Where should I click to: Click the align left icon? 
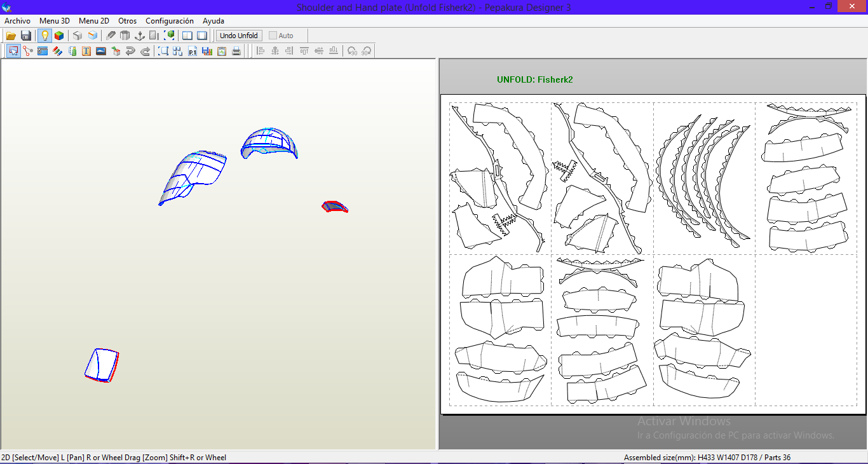coord(261,51)
